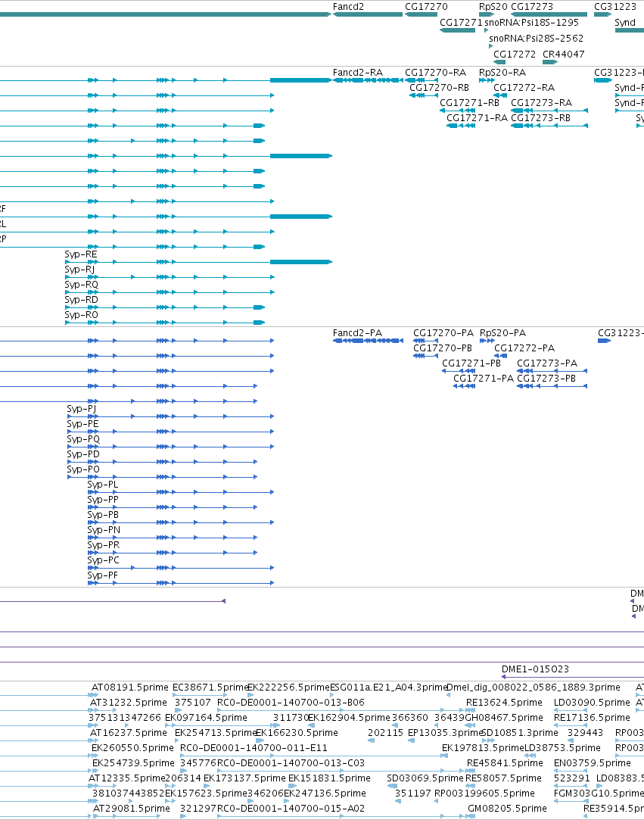Click the Syp-PF protein label

click(x=102, y=576)
